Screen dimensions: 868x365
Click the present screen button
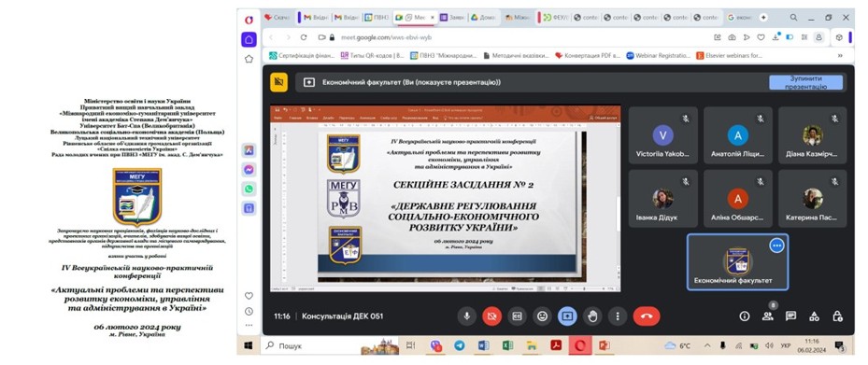(567, 316)
